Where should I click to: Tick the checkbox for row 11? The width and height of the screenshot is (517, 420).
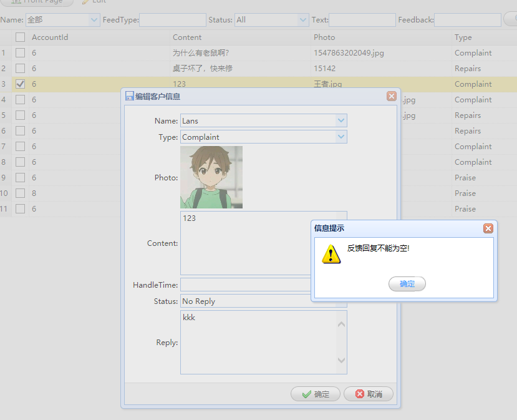click(x=20, y=209)
